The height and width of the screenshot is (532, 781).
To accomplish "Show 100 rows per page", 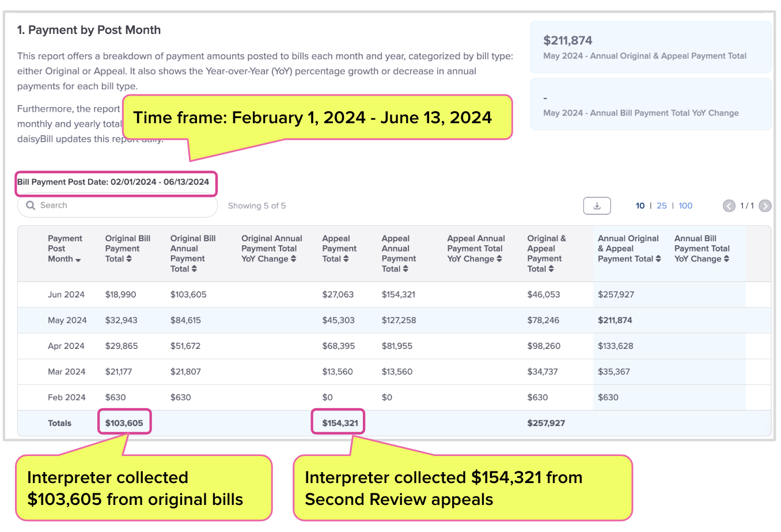I will (x=685, y=206).
